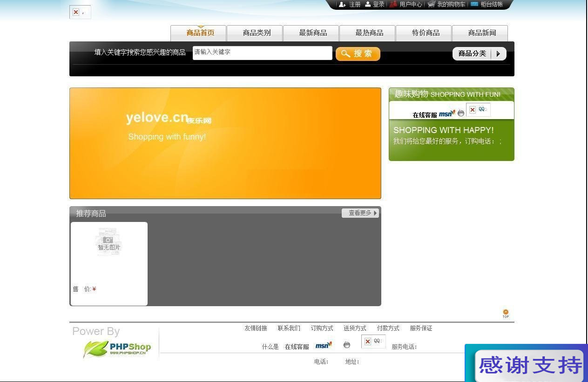Select the 商品首页 tab
Image resolution: width=588 pixels, height=382 pixels.
pos(198,33)
